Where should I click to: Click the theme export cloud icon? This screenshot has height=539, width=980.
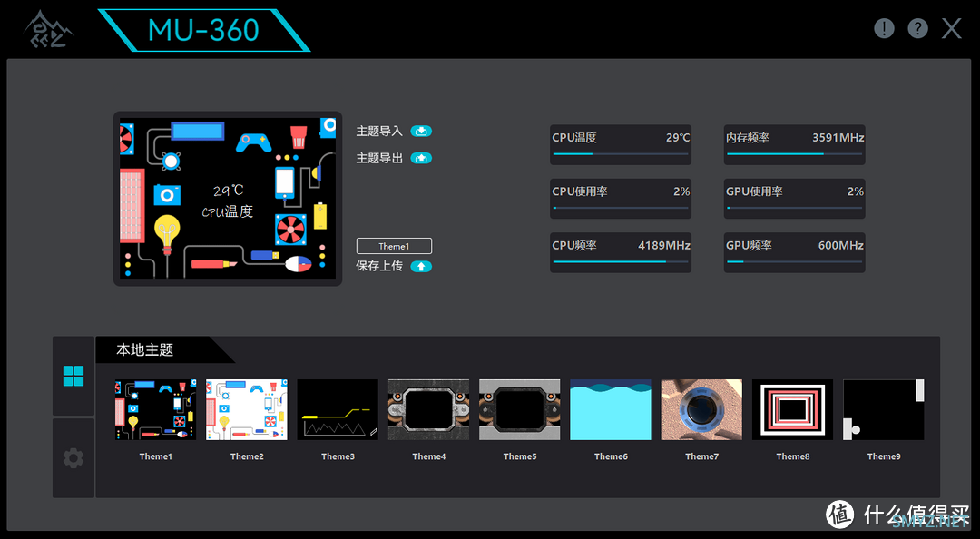pyautogui.click(x=421, y=159)
